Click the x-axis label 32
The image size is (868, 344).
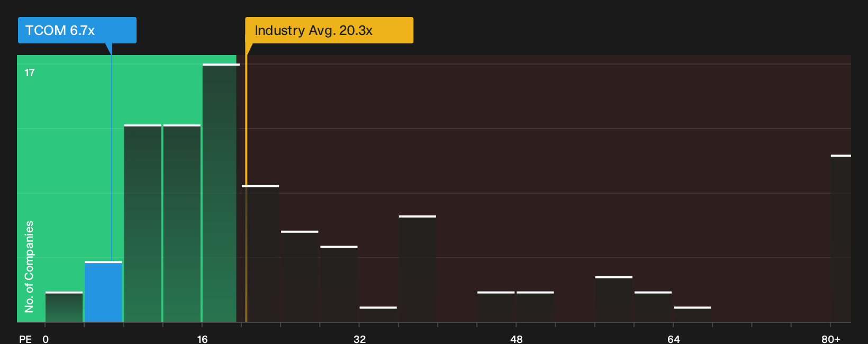point(359,339)
